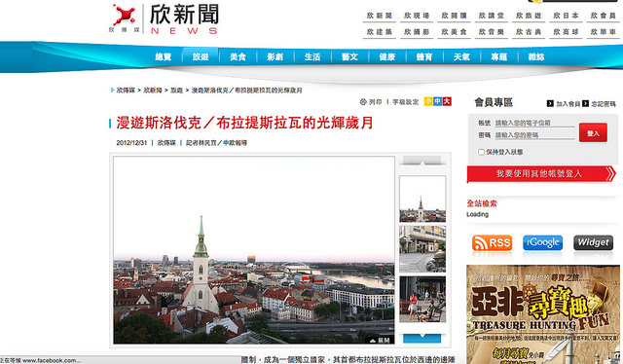Click the iGoogle badge icon
Image resolution: width=623 pixels, height=364 pixels.
(x=542, y=242)
